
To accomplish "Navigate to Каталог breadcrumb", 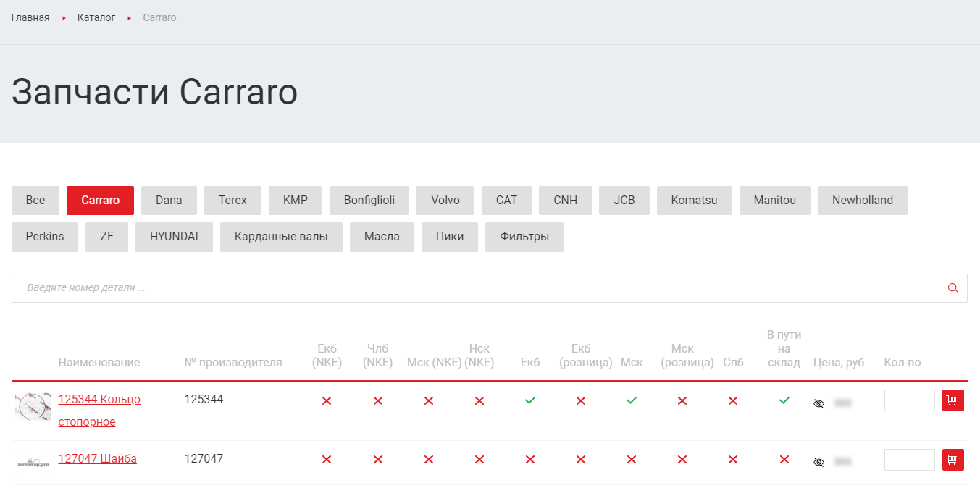I will click(96, 17).
